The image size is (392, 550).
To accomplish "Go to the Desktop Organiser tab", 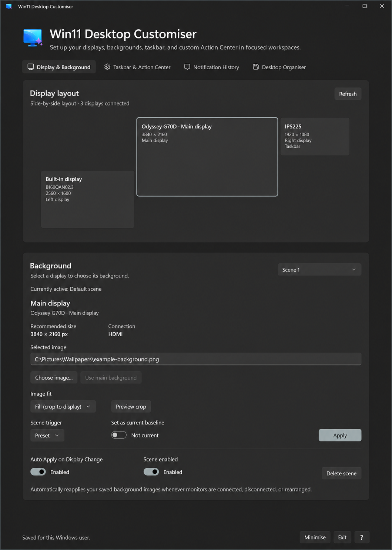I will pyautogui.click(x=279, y=67).
